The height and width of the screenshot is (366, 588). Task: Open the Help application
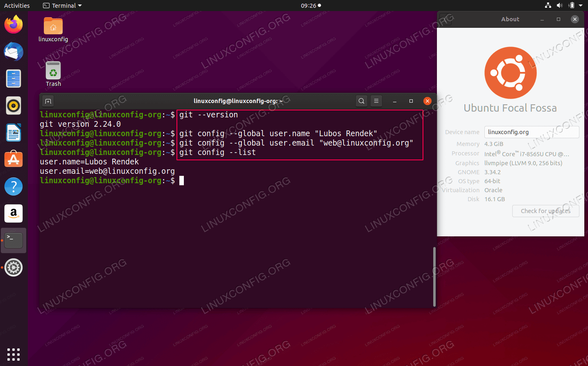[14, 186]
